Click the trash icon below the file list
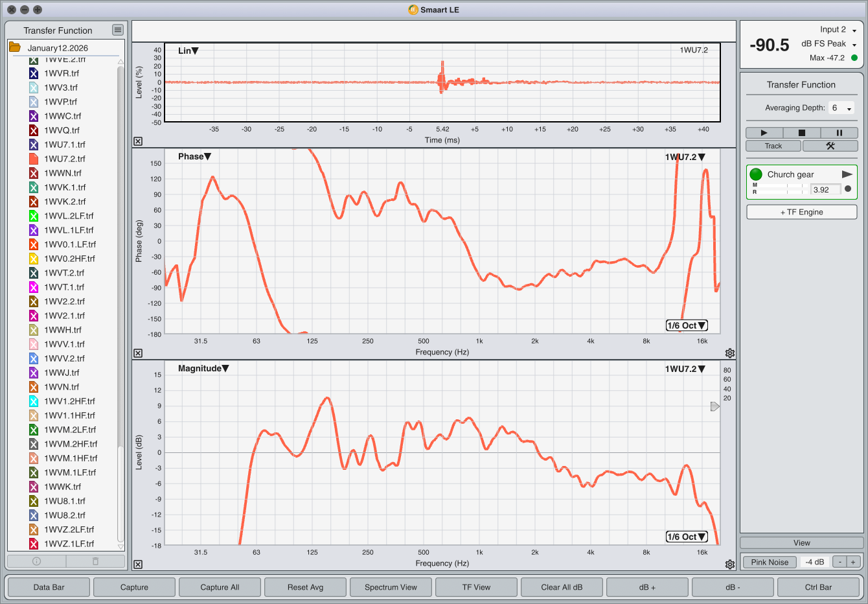Screen dimensions: 868x604 (95, 561)
